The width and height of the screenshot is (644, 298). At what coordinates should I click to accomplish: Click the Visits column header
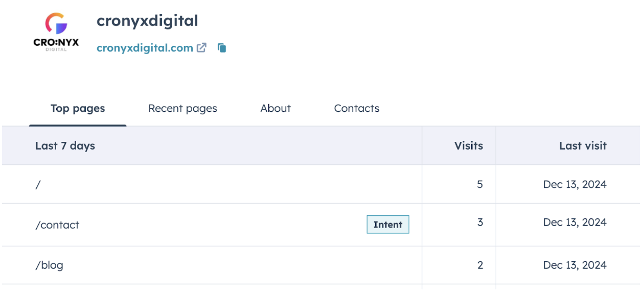(468, 146)
